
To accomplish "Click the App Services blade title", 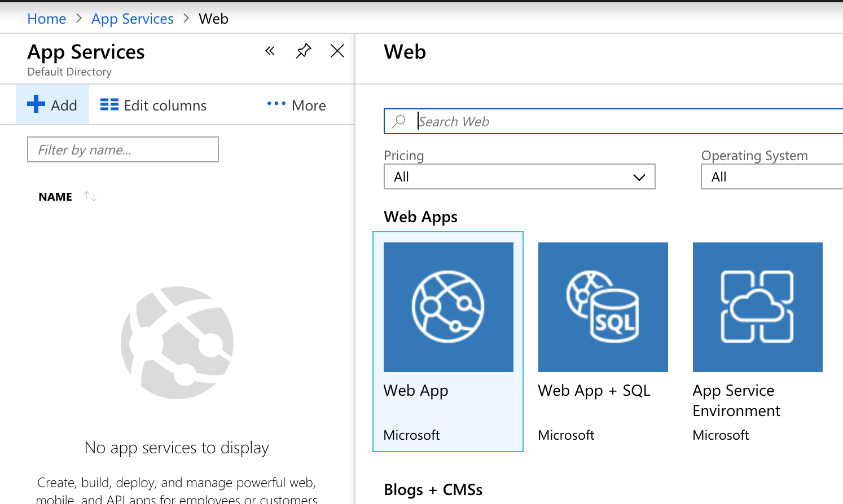I will 86,52.
